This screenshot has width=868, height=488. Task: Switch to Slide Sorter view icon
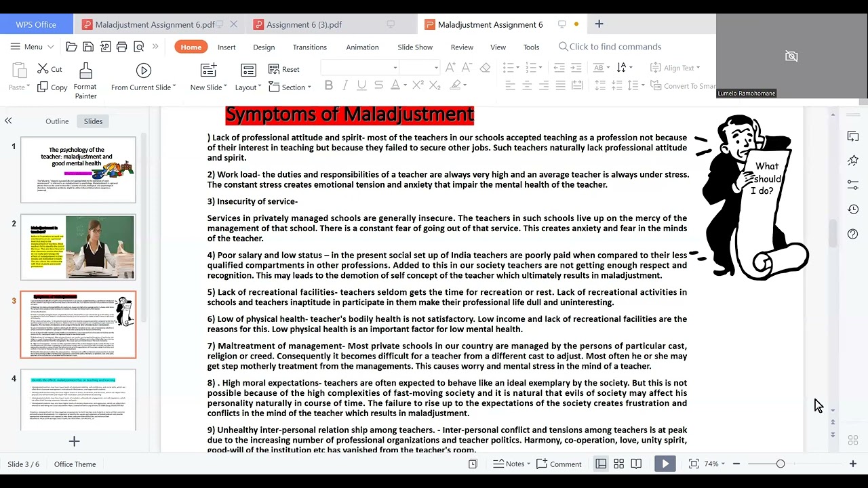618,464
